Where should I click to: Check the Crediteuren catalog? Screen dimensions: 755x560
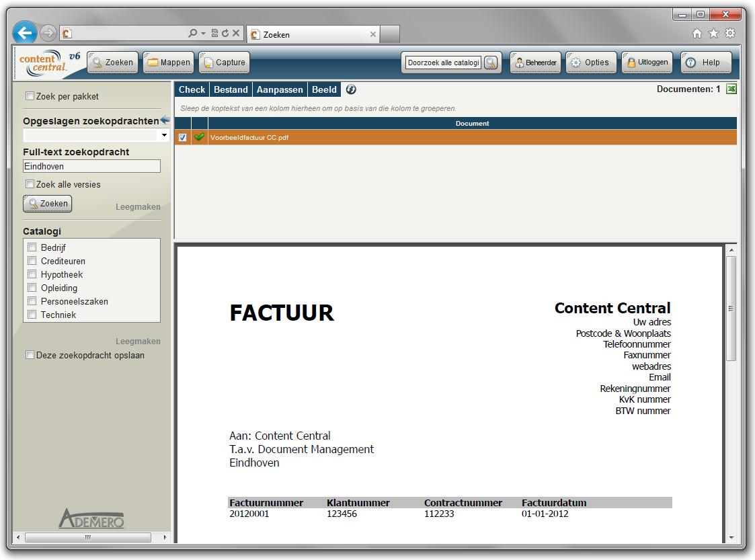(x=32, y=260)
